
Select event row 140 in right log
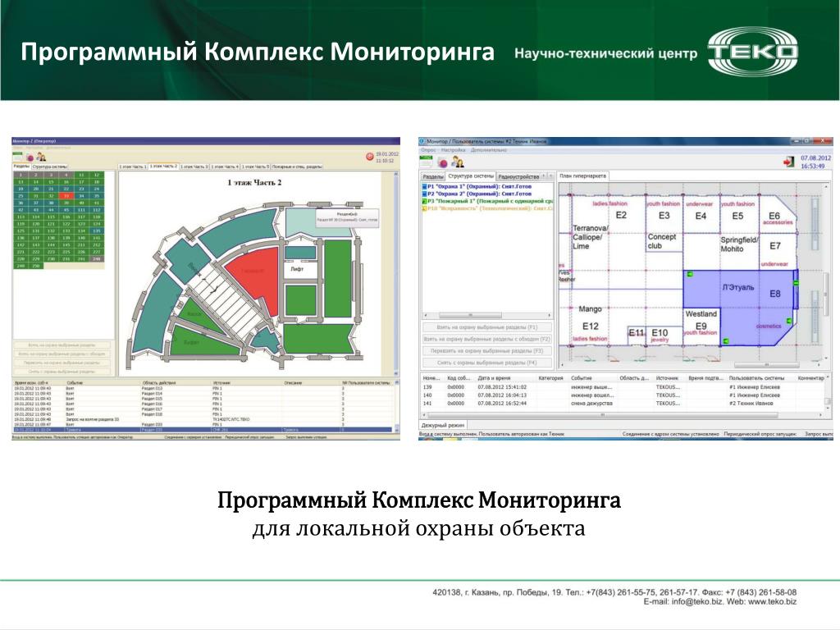624,395
